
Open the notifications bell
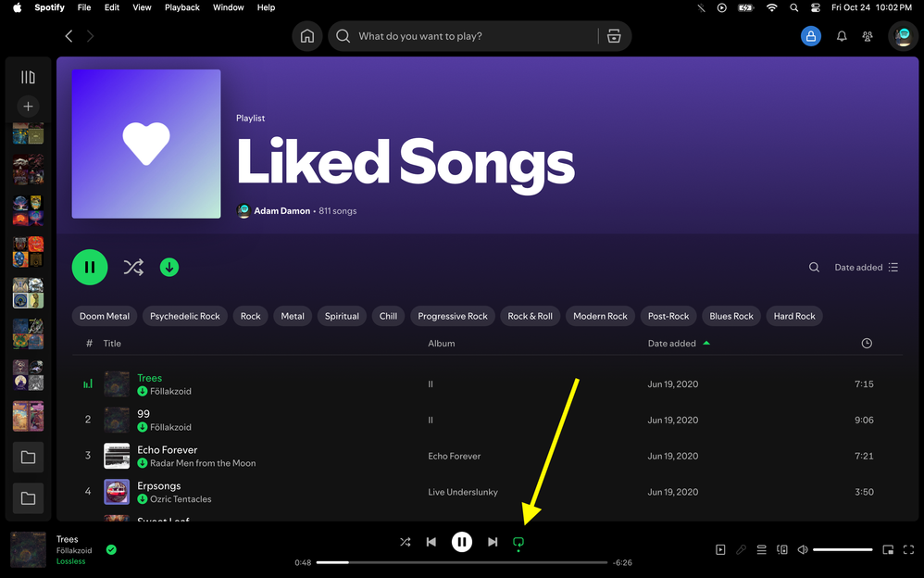842,36
